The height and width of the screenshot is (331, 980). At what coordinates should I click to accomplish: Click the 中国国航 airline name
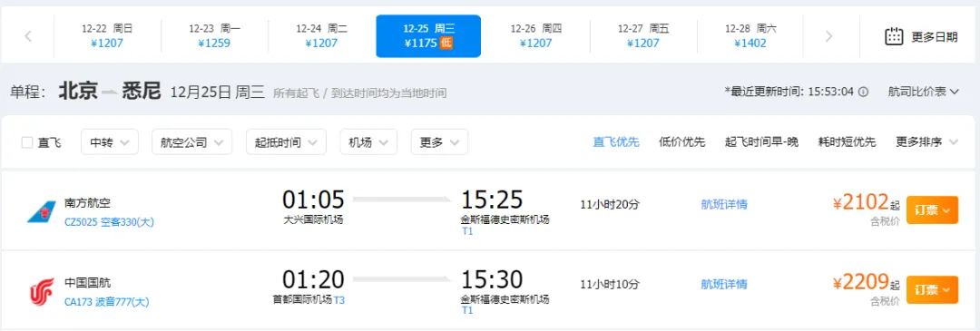[x=87, y=283]
